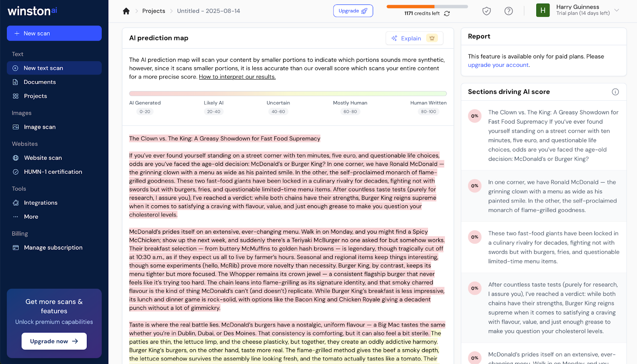The height and width of the screenshot is (364, 637).
Task: Expand the Harry Guinness account dropdown
Action: point(617,10)
